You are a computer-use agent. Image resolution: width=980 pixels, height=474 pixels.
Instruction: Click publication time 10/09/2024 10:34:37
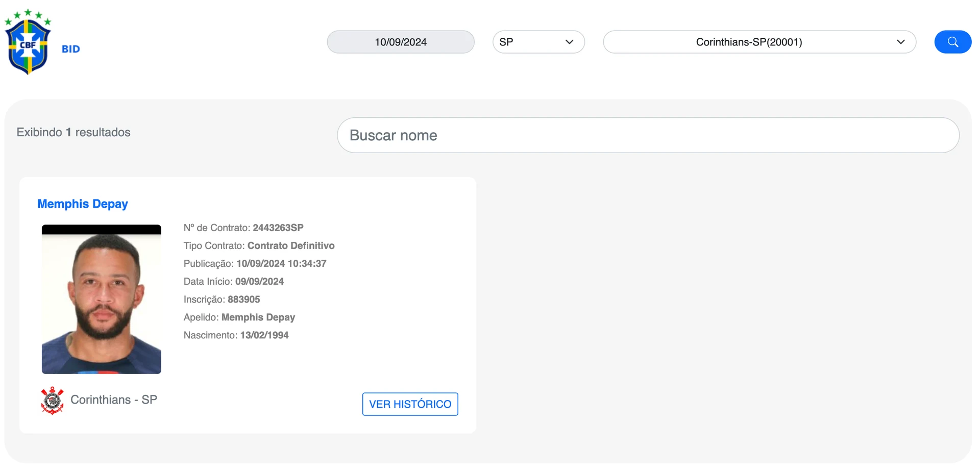point(281,263)
